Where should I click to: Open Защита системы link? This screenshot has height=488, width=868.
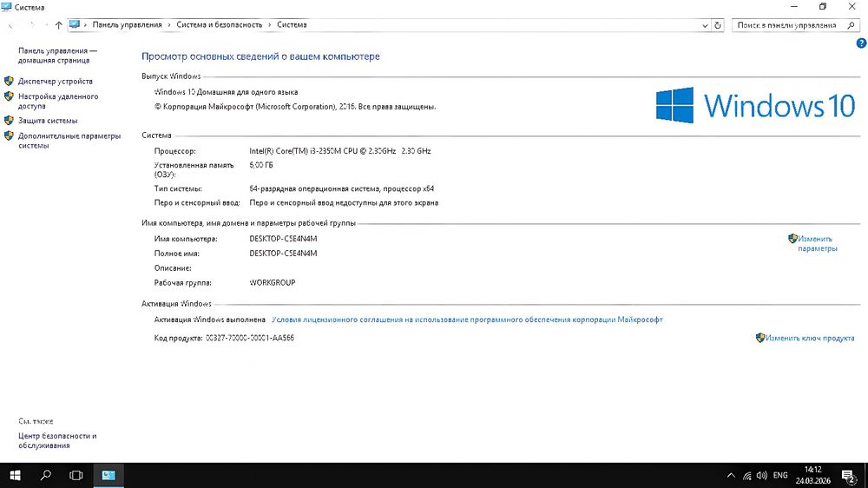coord(48,121)
